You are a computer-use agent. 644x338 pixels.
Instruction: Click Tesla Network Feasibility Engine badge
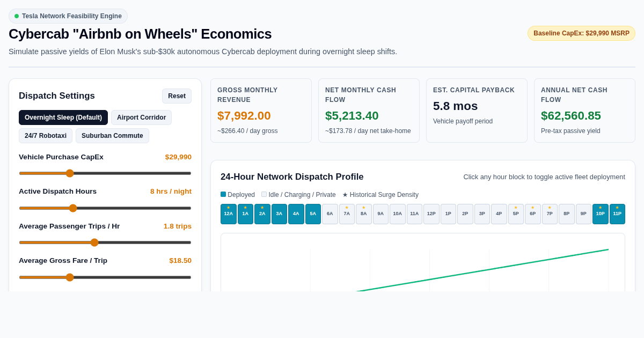pyautogui.click(x=68, y=16)
